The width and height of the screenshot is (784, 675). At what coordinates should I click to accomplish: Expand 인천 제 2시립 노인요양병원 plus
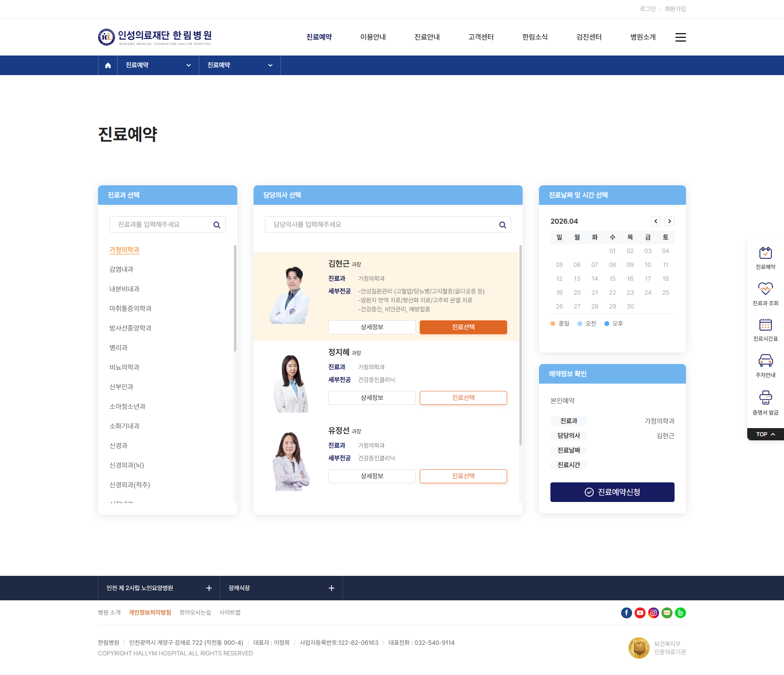pyautogui.click(x=209, y=588)
